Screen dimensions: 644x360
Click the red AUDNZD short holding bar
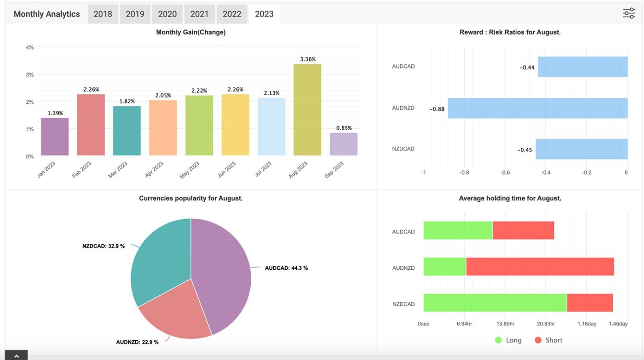540,267
